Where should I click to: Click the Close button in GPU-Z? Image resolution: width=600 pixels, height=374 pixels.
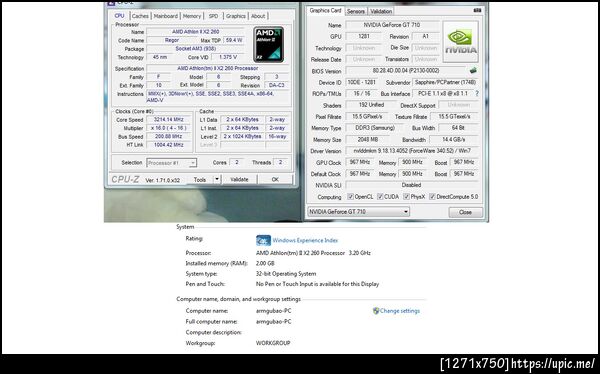465,212
